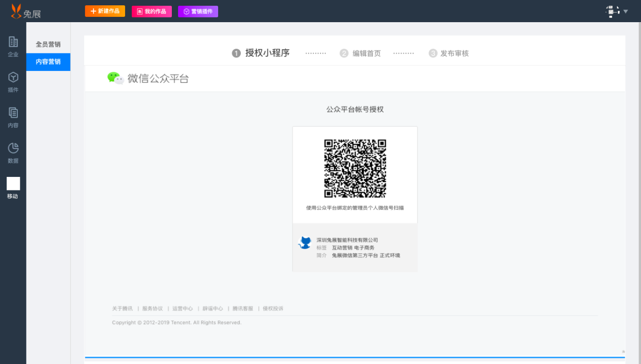
Task: Open the 关于腾讯 footer link
Action: (x=122, y=309)
